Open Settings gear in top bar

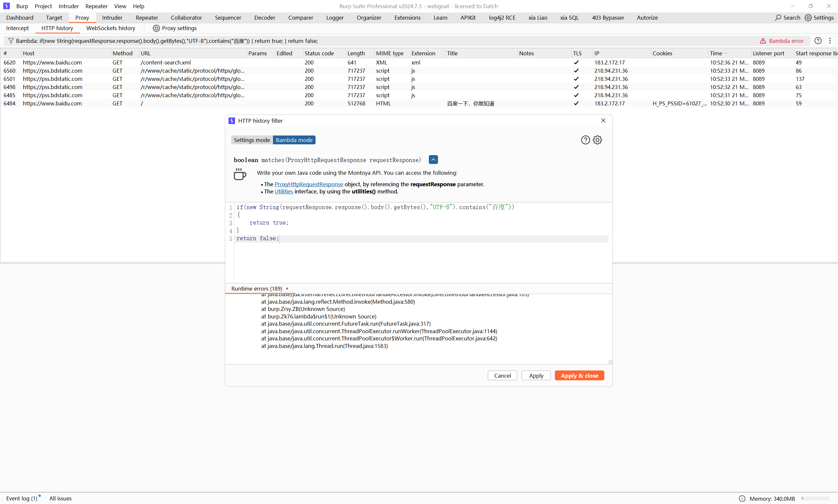point(809,18)
